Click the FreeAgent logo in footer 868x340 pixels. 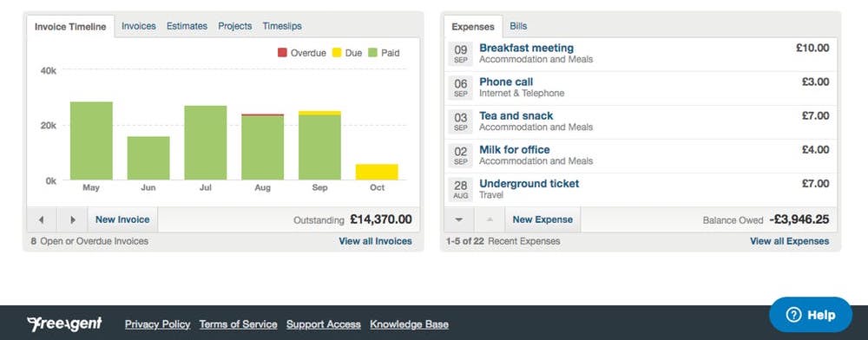pos(64,324)
